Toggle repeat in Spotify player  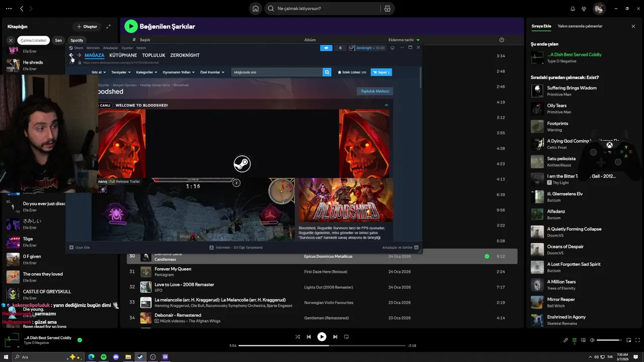pyautogui.click(x=346, y=337)
